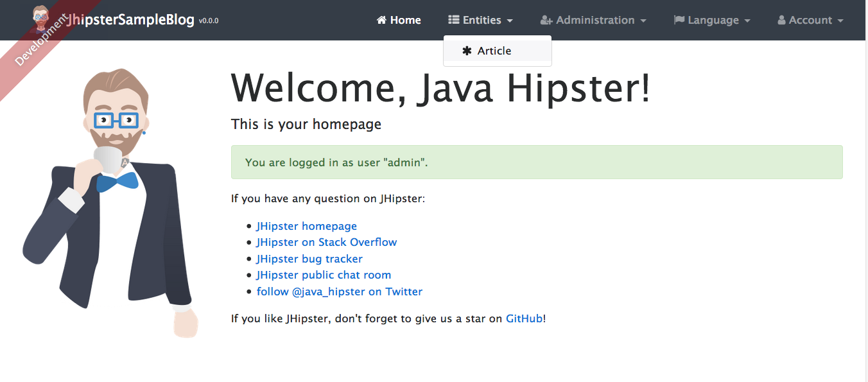
Task: Click the hipster mascot illustration
Action: click(x=116, y=193)
